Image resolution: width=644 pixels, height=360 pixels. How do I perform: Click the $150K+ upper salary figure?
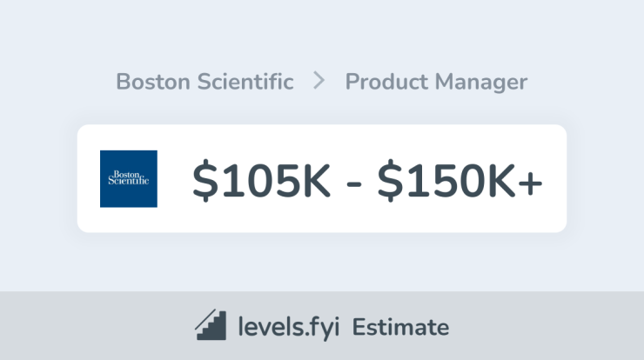coord(460,180)
